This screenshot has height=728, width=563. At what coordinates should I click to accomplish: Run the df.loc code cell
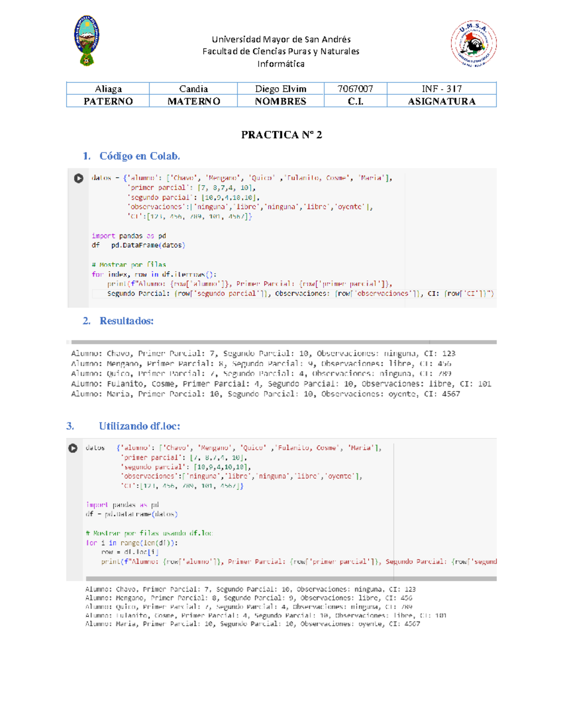pos(73,448)
